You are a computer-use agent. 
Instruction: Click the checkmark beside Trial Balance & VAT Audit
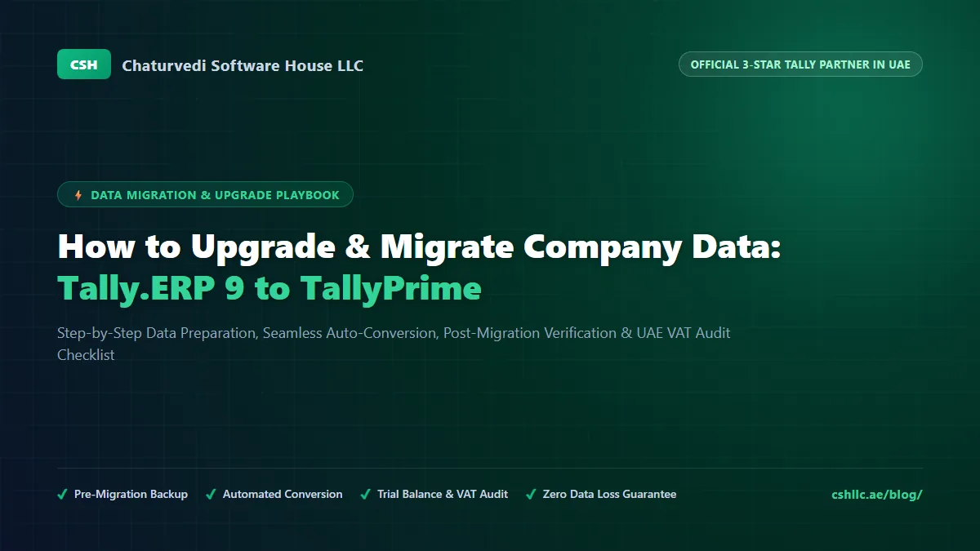click(x=365, y=494)
